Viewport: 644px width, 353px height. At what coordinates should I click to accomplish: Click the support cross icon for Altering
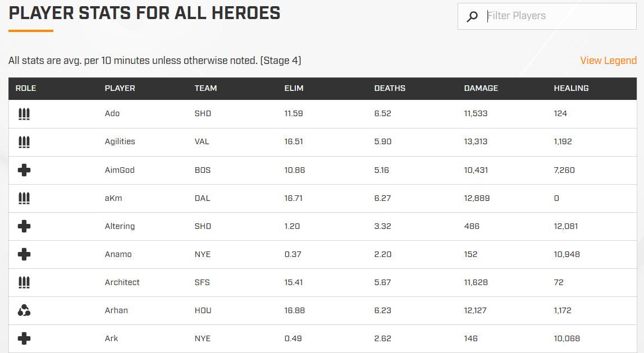24,226
